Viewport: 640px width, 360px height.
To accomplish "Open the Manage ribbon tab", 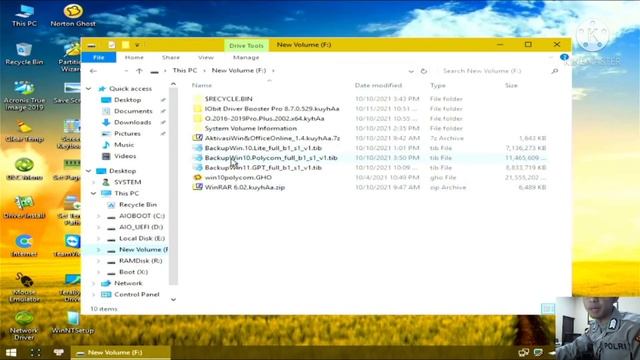I will click(246, 58).
